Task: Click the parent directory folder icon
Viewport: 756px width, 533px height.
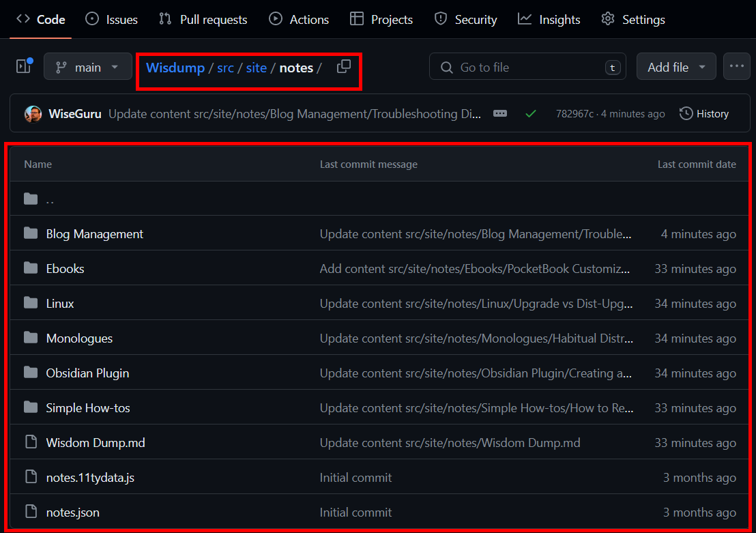Action: point(31,199)
